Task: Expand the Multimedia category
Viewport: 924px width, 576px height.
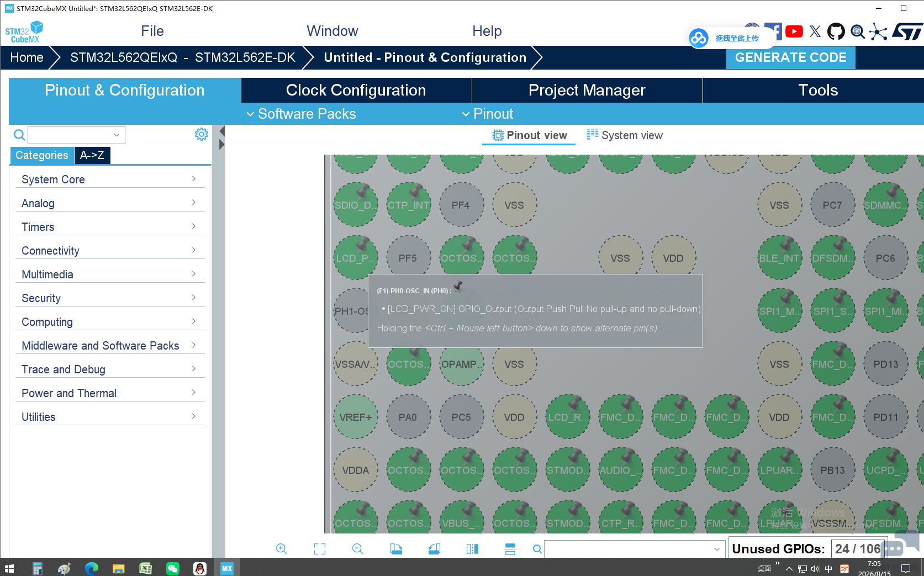Action: (110, 274)
